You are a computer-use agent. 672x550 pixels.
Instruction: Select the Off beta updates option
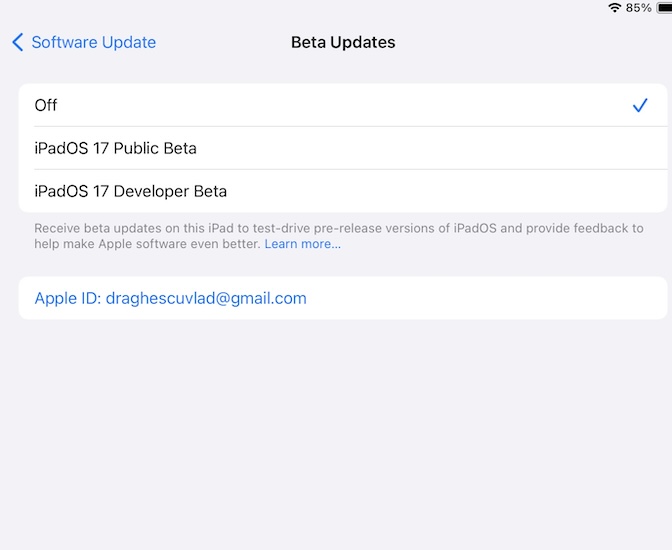pyautogui.click(x=46, y=105)
